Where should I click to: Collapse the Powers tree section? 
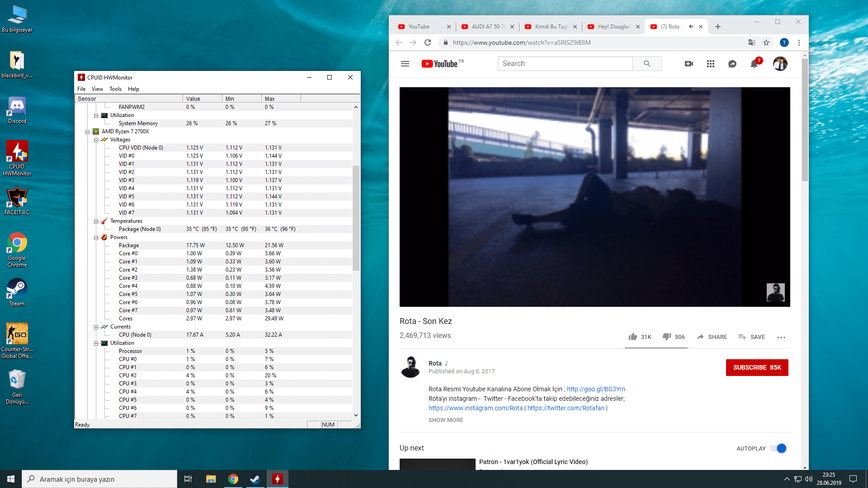96,238
